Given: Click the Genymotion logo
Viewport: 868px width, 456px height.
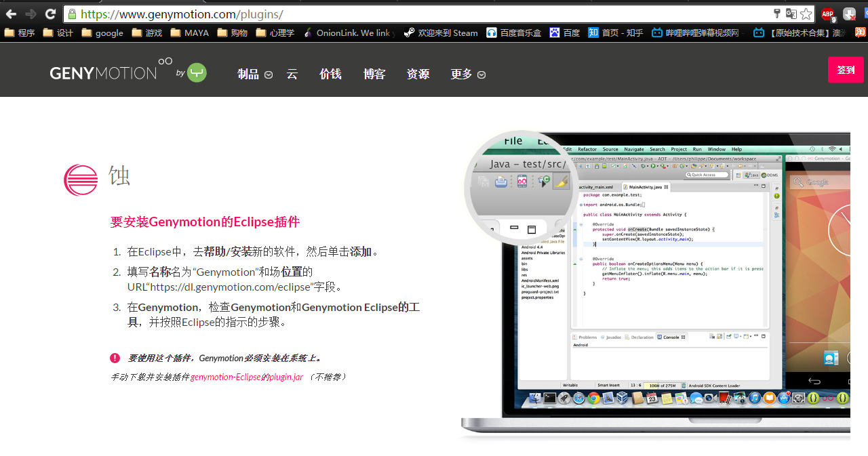Looking at the screenshot, I should pyautogui.click(x=111, y=70).
